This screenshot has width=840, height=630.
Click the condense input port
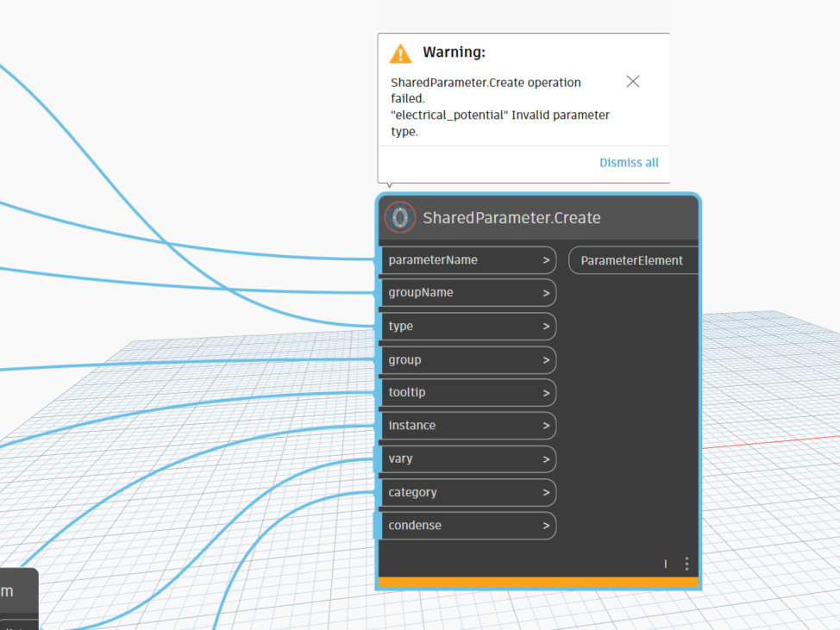467,526
